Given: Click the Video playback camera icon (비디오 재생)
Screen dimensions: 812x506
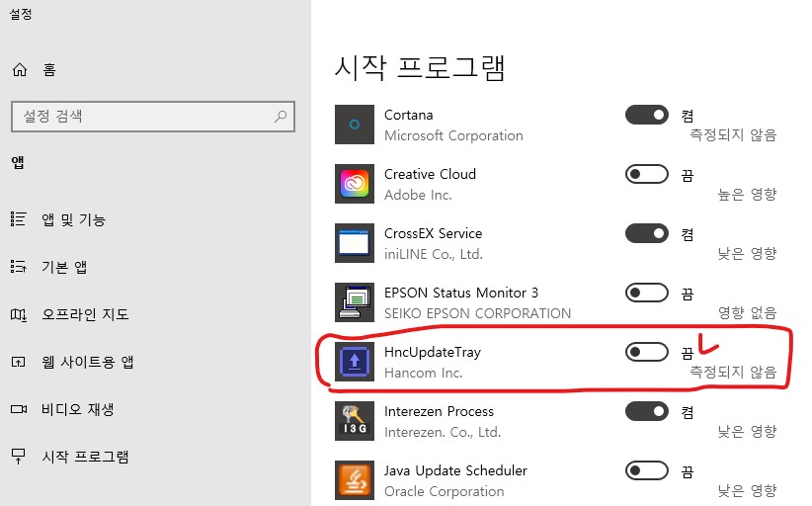Looking at the screenshot, I should (x=19, y=409).
